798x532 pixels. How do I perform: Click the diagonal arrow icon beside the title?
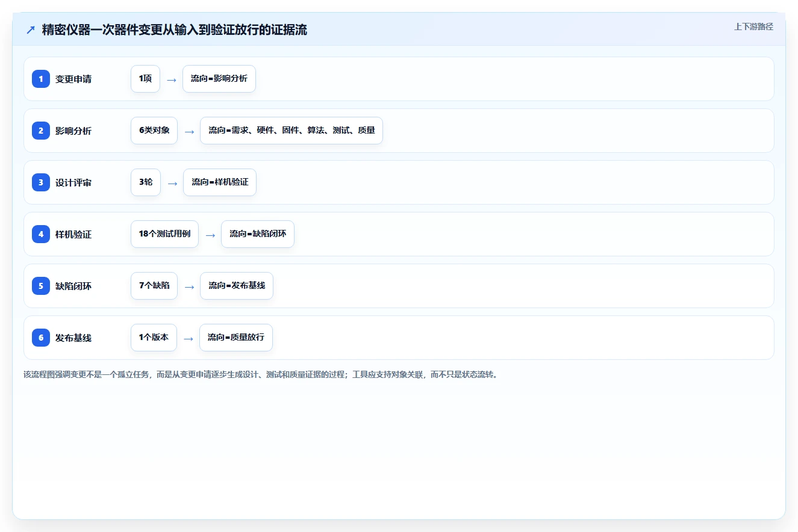pos(31,30)
